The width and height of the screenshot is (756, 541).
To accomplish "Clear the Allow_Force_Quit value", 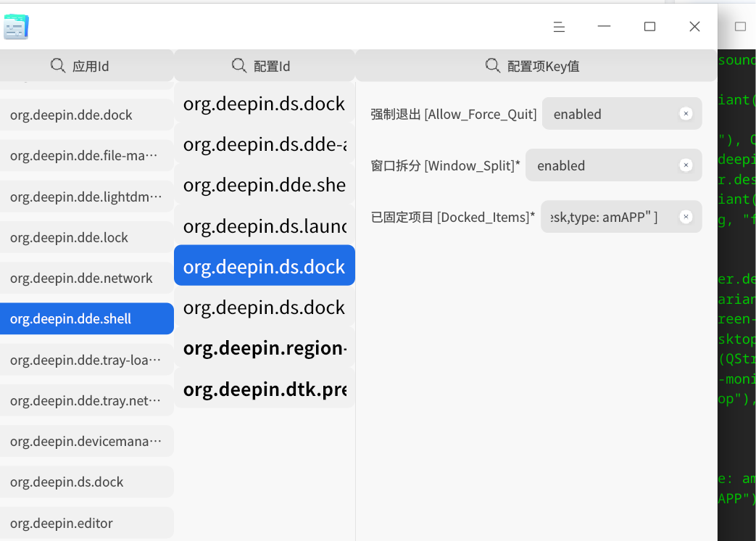I will (686, 114).
